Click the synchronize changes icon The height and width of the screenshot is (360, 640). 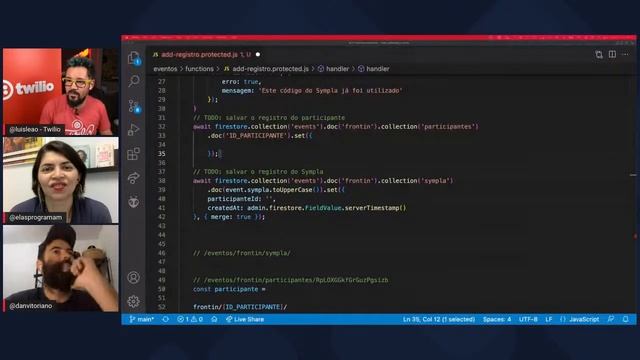(x=165, y=319)
